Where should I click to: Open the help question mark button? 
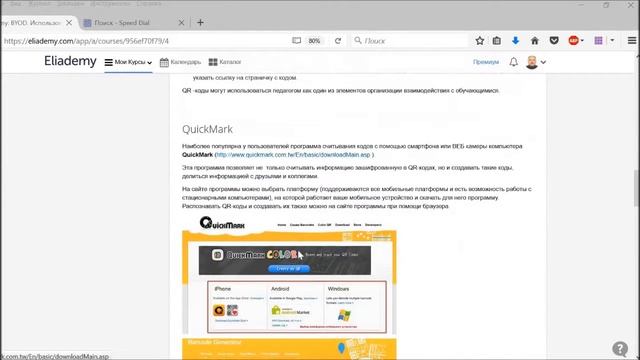[620, 349]
